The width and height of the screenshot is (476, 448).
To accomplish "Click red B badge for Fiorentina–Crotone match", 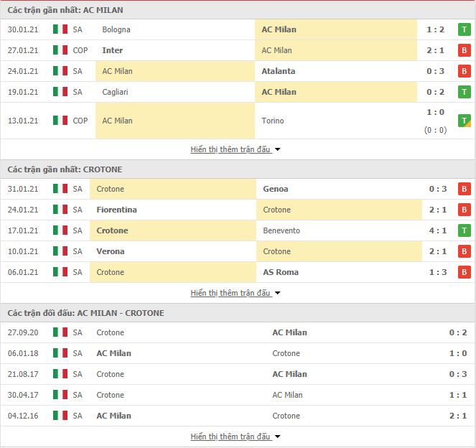I will 464,210.
